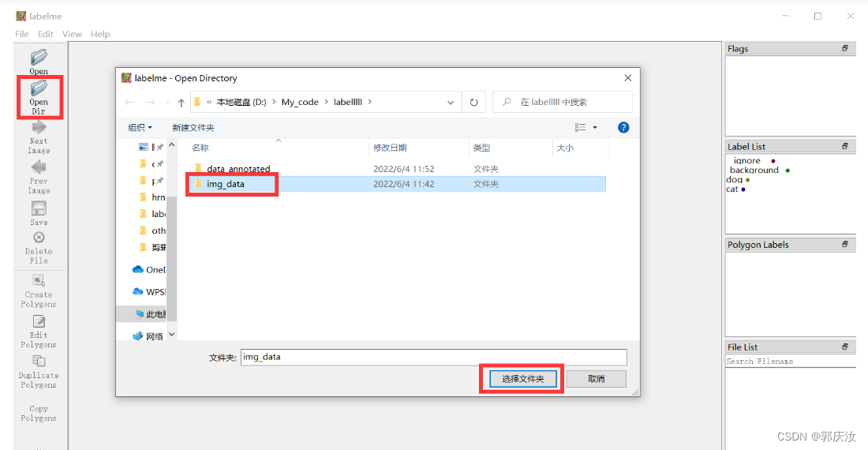This screenshot has width=868, height=450.
Task: Sort by 大小 column header
Action: (565, 148)
